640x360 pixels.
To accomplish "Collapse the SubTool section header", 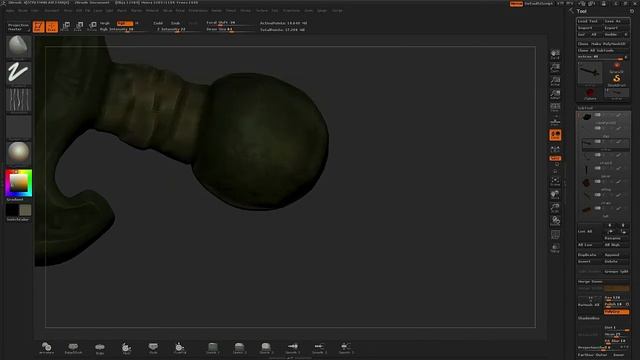I will click(585, 108).
